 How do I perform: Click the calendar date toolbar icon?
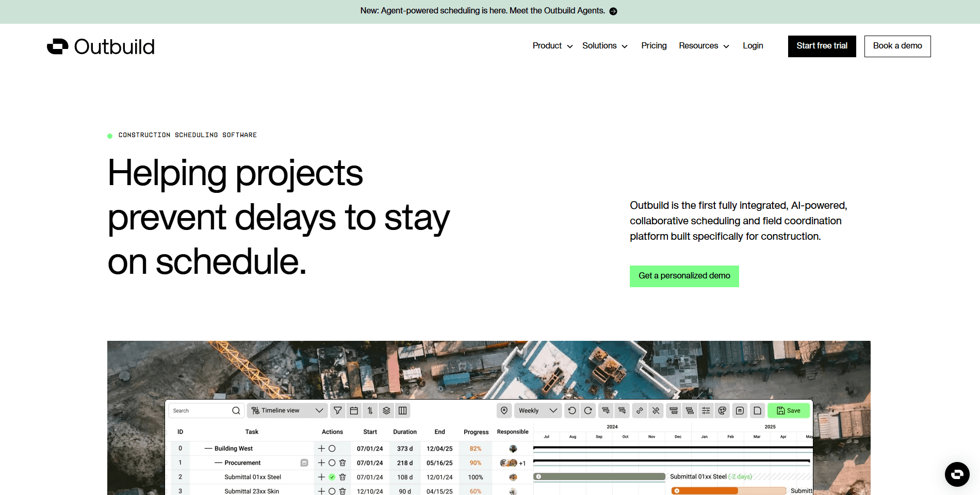[354, 410]
